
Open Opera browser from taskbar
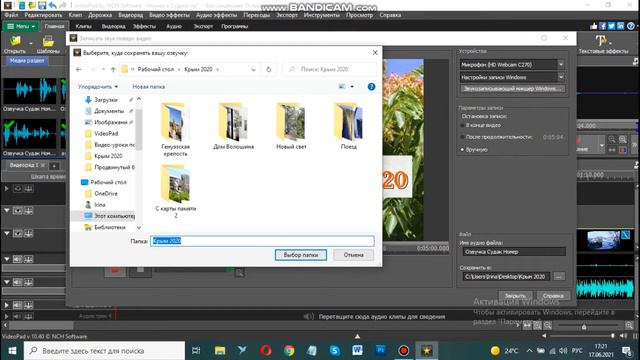(266, 351)
